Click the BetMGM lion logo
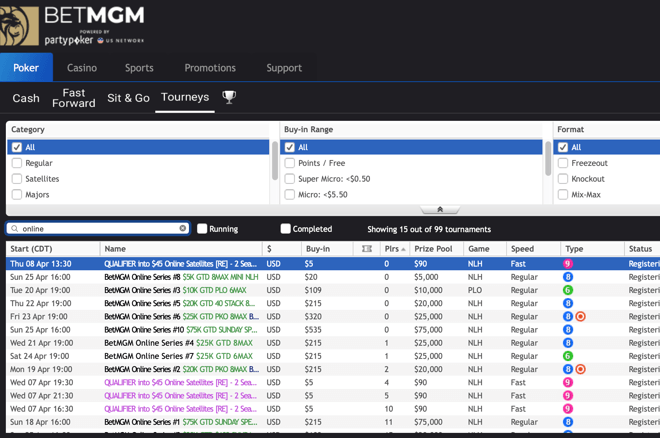The image size is (660, 438). [19, 26]
